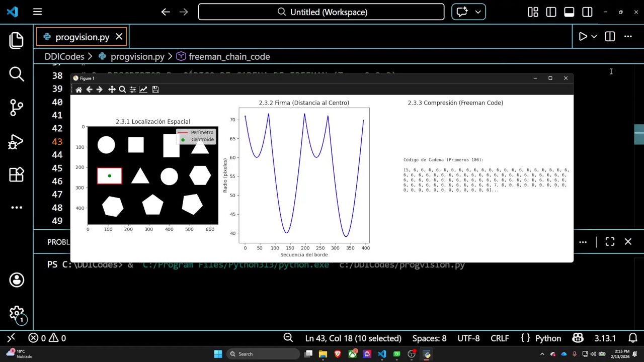This screenshot has width=644, height=362.
Task: Open the hamburger application menu
Action: 37,12
